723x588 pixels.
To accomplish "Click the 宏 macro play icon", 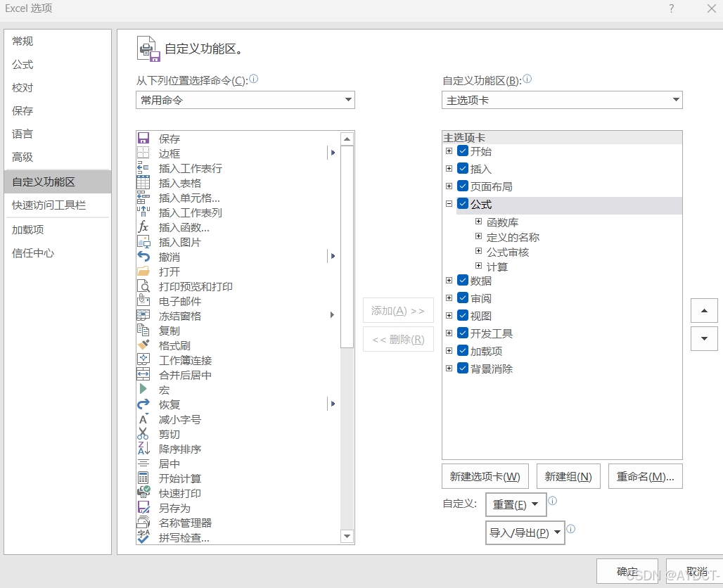I will click(143, 389).
